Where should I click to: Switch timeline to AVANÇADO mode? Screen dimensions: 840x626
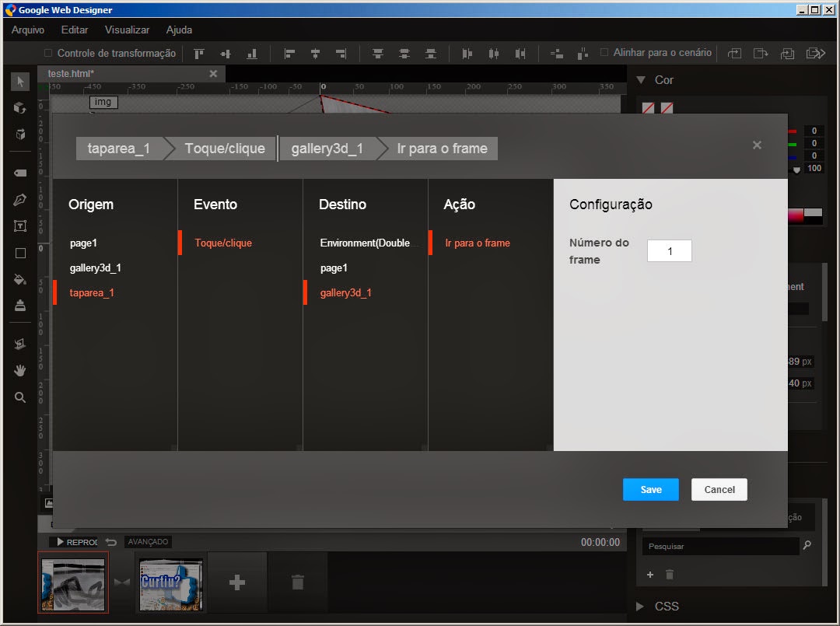pos(148,541)
